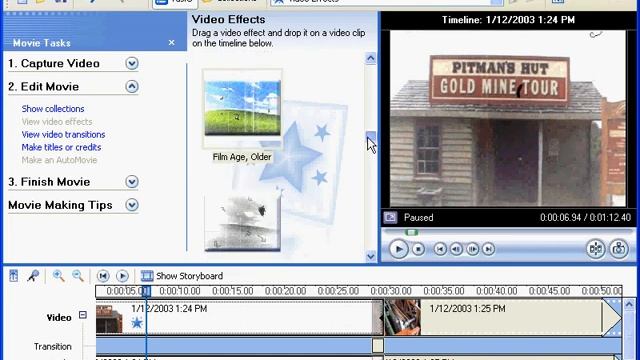This screenshot has height=360, width=640.
Task: Click the Show Storyboard filmstrip icon
Action: [147, 276]
